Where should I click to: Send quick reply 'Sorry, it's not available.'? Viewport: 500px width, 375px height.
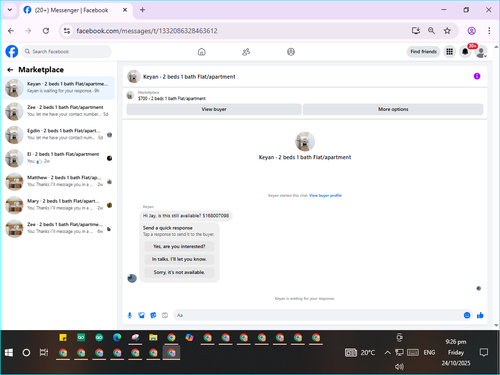click(x=179, y=272)
